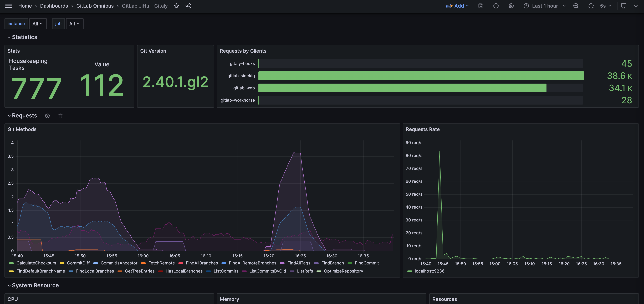Toggle the FindLocalBranches legend series
The image size is (644, 304).
coord(95,271)
